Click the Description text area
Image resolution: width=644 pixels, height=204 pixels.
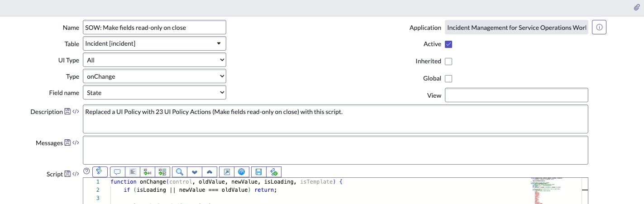tap(335, 119)
